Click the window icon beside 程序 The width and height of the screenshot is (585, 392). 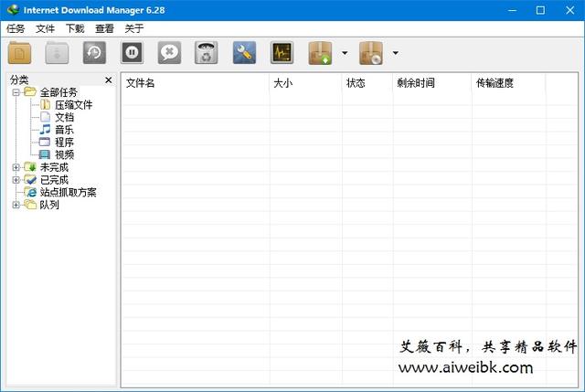[x=45, y=142]
